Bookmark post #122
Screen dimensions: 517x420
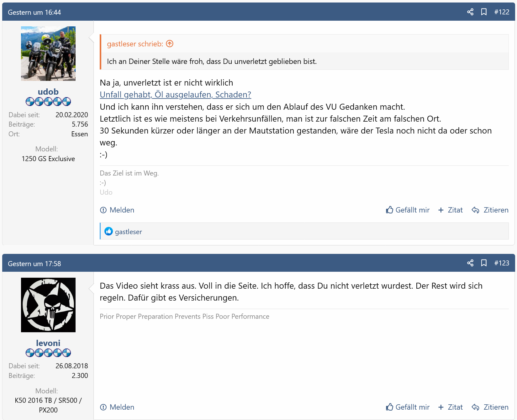click(x=484, y=12)
